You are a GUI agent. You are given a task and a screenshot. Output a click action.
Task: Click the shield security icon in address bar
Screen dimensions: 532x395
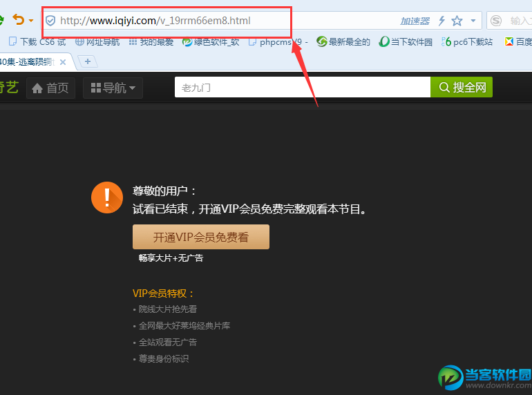(x=50, y=21)
